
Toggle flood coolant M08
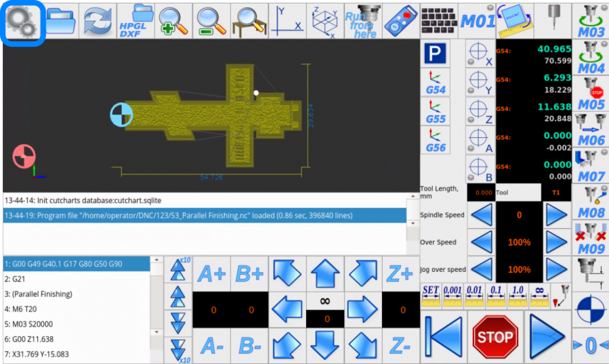(x=591, y=202)
